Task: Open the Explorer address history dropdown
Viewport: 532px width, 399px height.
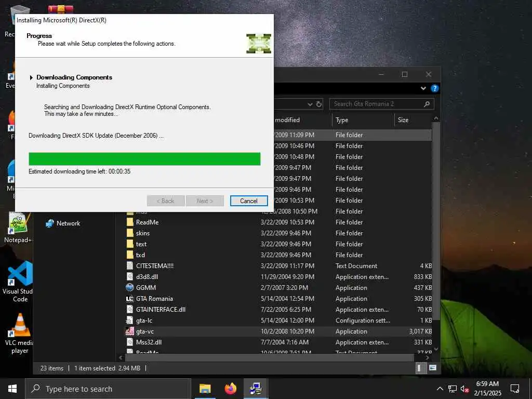Action: point(310,104)
